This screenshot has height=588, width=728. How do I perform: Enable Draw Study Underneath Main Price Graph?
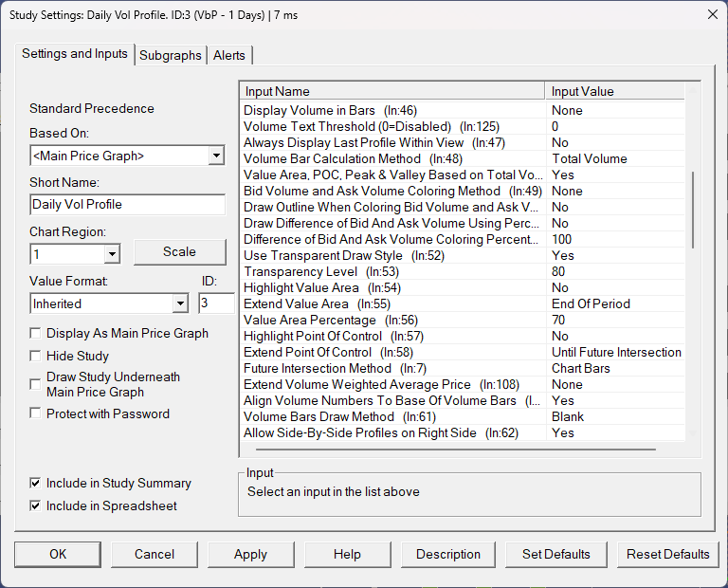coord(35,384)
